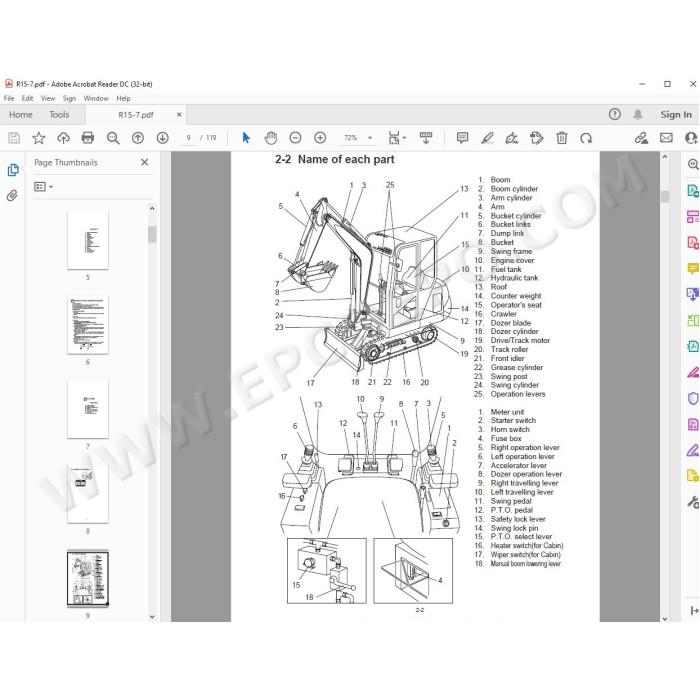The height and width of the screenshot is (700, 700).
Task: Collapse the right tools pane
Action: coord(694,610)
